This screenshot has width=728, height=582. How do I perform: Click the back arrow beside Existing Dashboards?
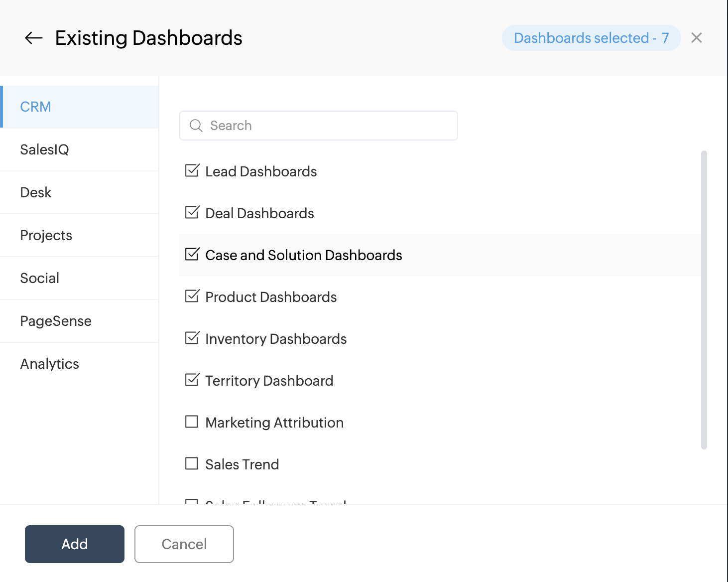tap(34, 38)
